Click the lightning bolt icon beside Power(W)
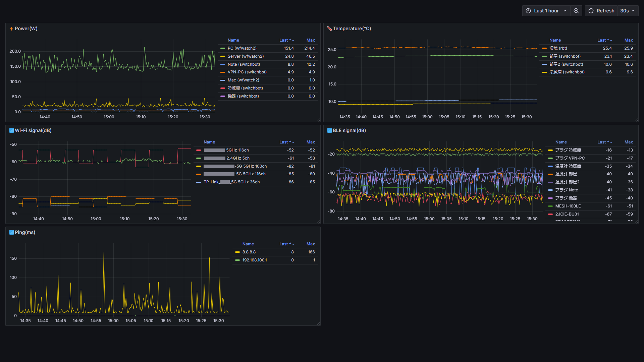 [11, 29]
